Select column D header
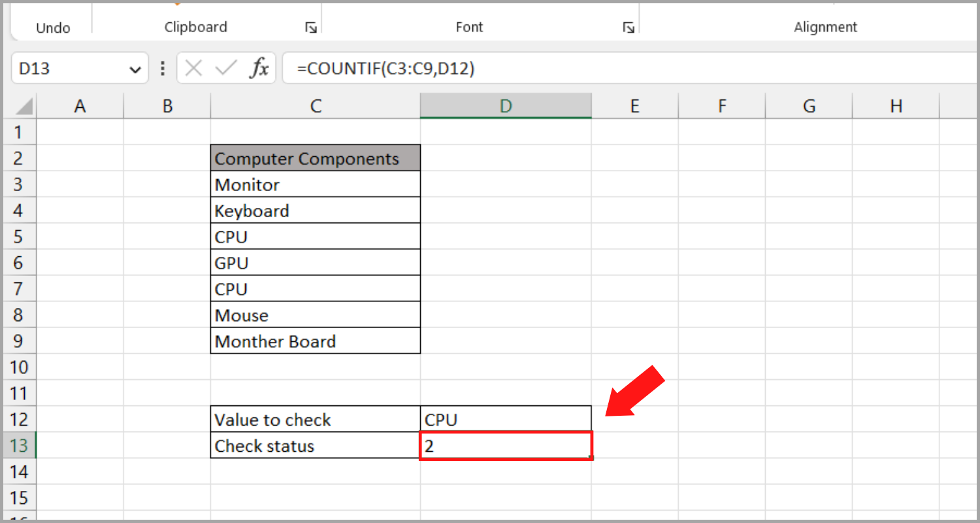The height and width of the screenshot is (523, 980). pyautogui.click(x=505, y=105)
